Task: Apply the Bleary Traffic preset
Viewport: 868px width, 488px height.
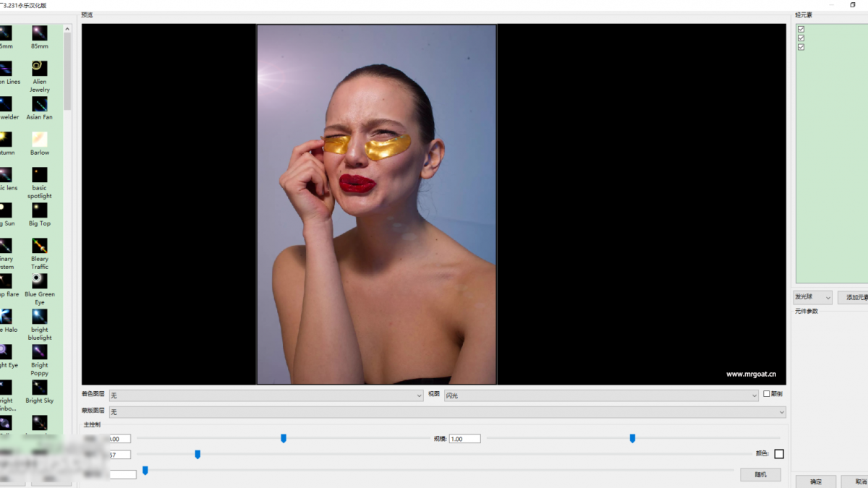Action: coord(39,246)
